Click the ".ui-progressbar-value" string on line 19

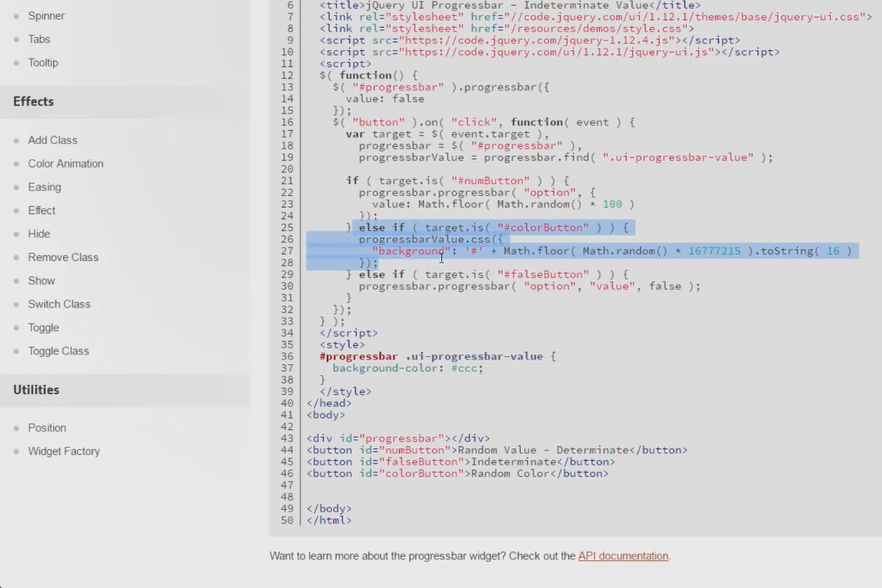[678, 157]
